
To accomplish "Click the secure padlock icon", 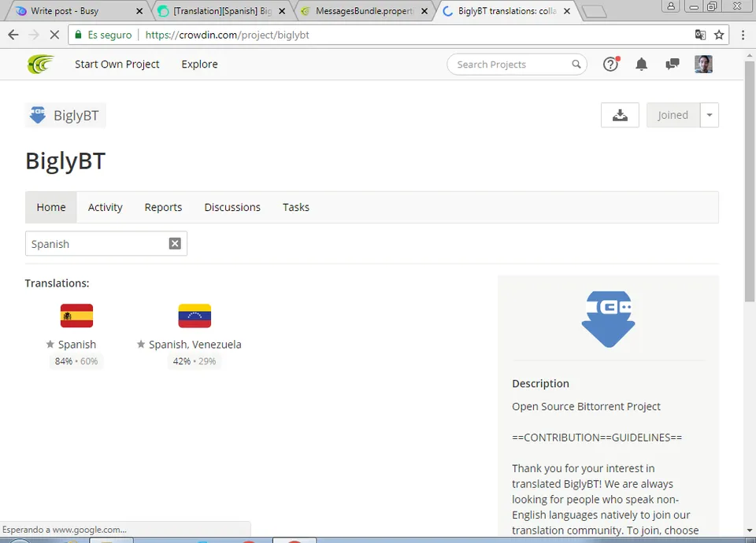I will click(78, 35).
